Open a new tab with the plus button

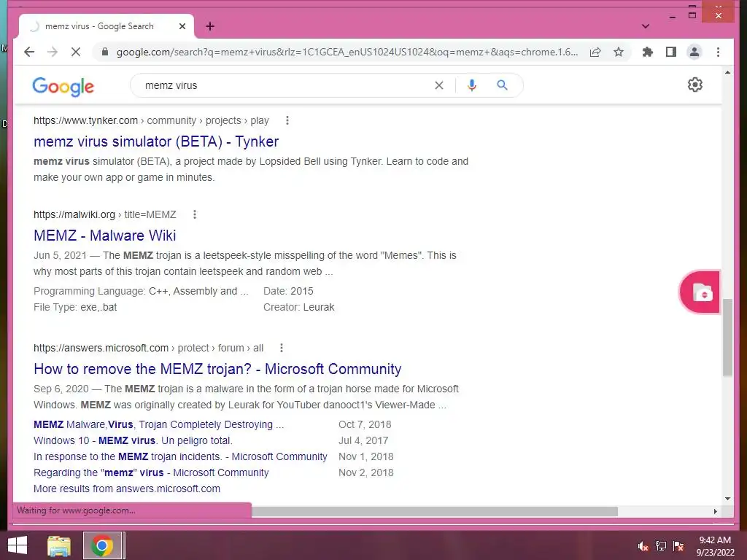[210, 26]
